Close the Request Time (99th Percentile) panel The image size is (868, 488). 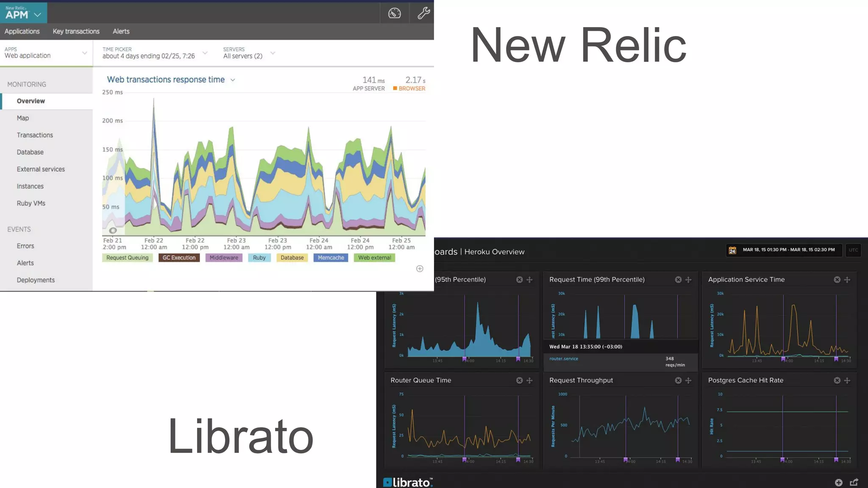pyautogui.click(x=678, y=280)
